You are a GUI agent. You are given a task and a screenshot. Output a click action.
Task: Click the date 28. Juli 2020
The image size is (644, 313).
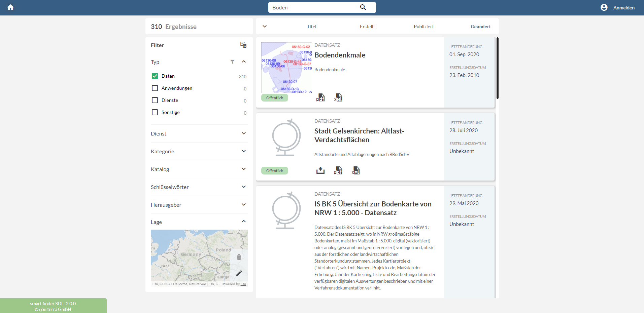click(464, 130)
